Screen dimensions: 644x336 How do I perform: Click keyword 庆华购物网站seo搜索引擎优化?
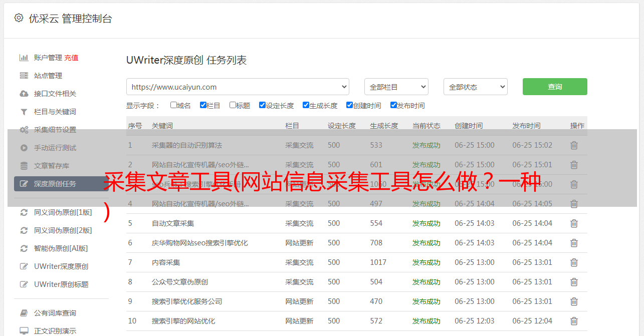(x=200, y=243)
